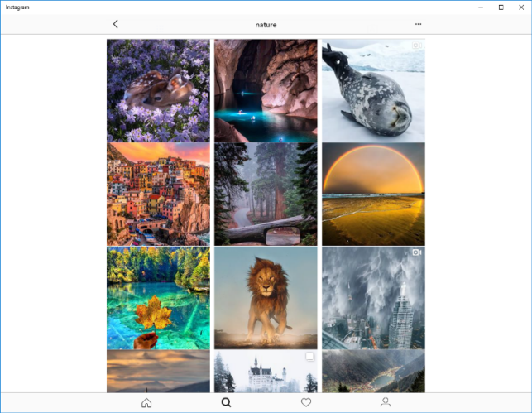Screen dimensions: 532x413
Task: Open the glowing cave lake photo
Action: [x=266, y=90]
